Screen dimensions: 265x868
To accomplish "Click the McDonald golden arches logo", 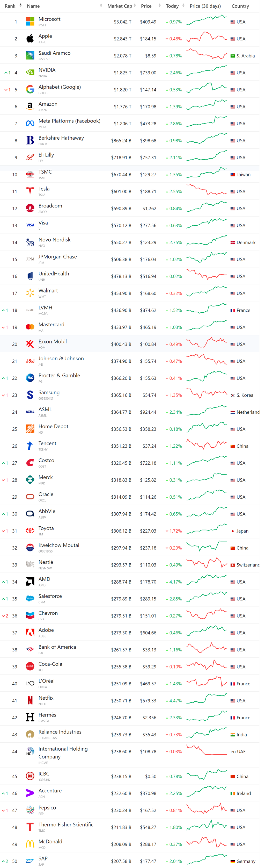I will point(30,844).
